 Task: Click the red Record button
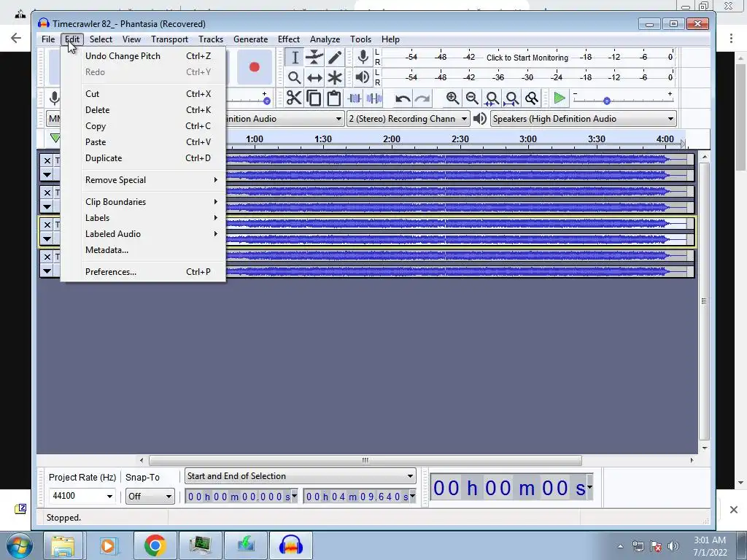(255, 67)
